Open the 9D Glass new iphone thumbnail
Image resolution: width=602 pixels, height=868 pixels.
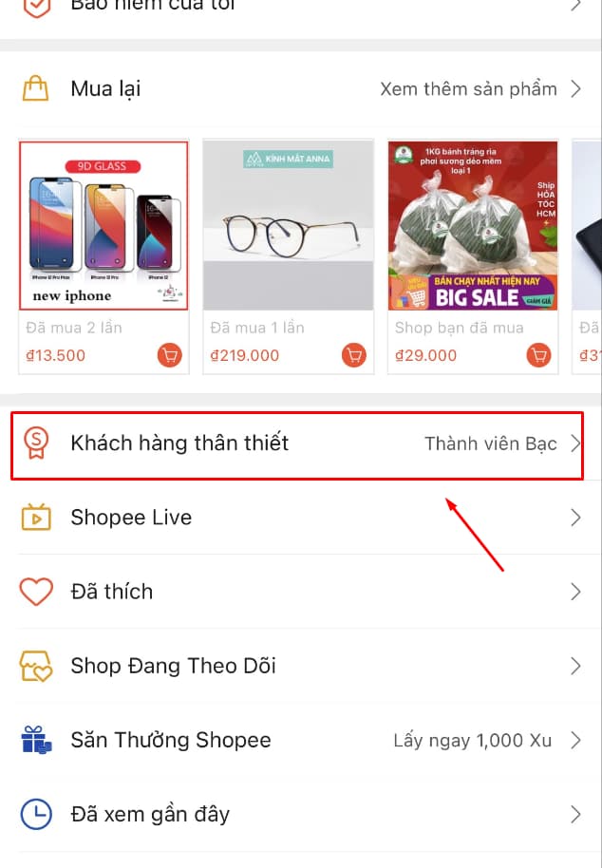click(103, 225)
